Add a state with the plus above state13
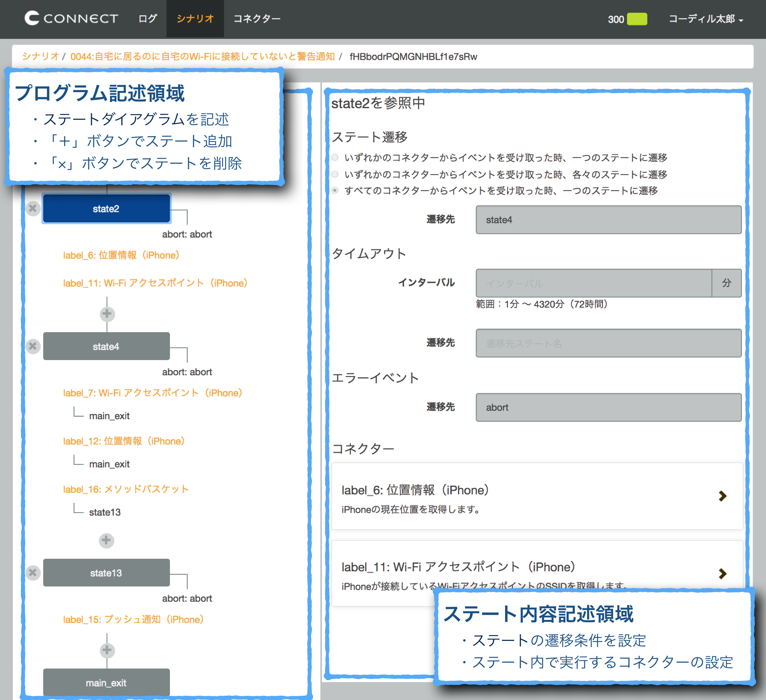766x700 pixels. coord(107,540)
